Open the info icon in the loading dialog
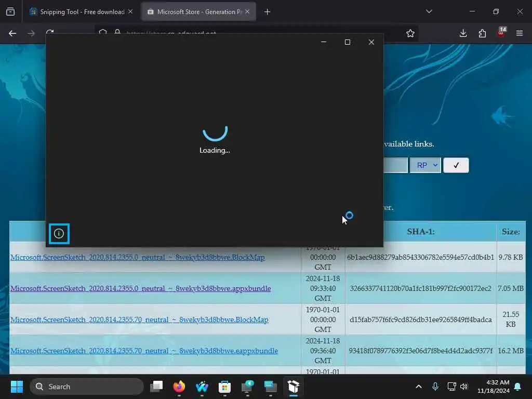532x399 pixels. tap(59, 233)
